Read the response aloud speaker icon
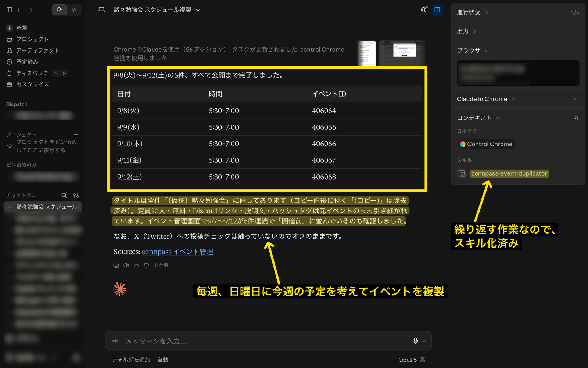 click(x=126, y=265)
